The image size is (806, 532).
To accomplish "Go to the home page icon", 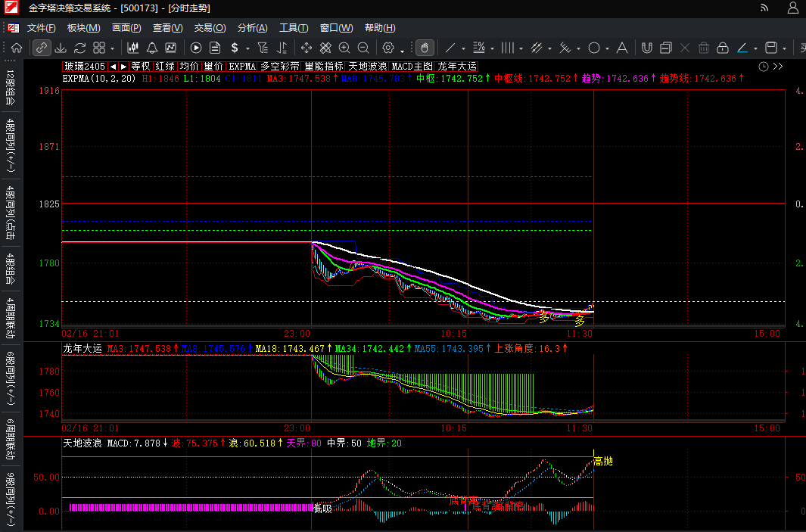I will coord(17,48).
